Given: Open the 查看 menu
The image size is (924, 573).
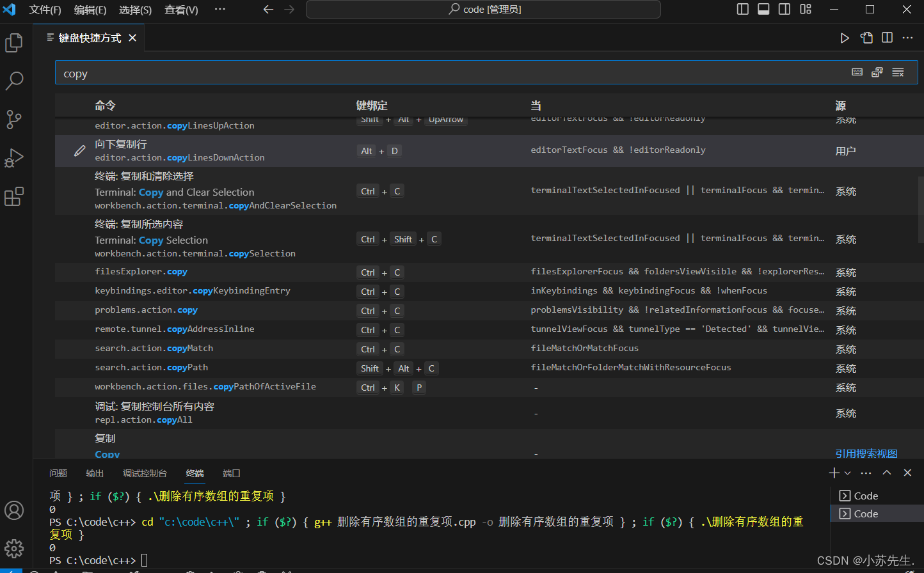Looking at the screenshot, I should point(180,10).
